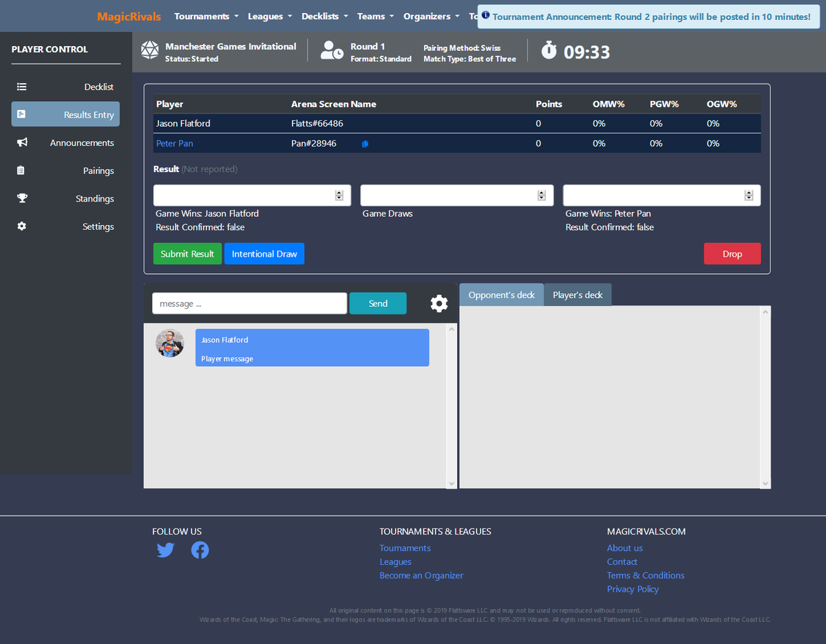Open the About us link
The width and height of the screenshot is (826, 644).
pyautogui.click(x=625, y=548)
